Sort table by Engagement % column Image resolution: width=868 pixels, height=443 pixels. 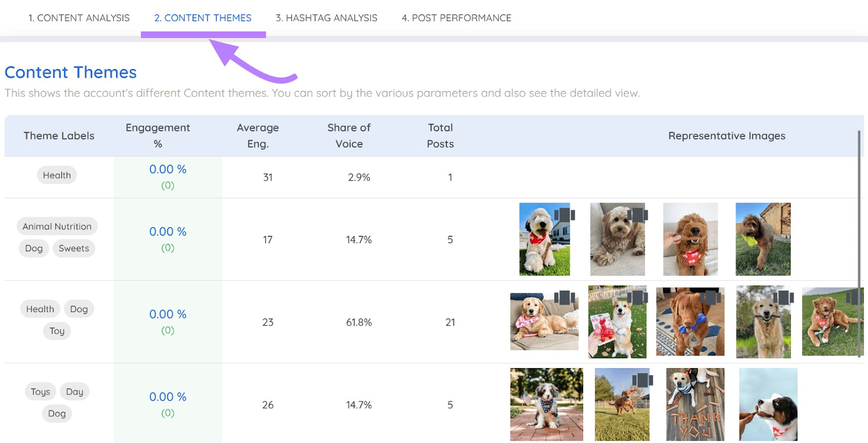point(158,136)
